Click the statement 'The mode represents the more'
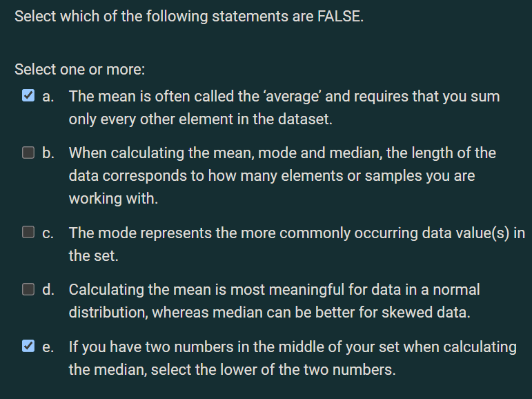This screenshot has height=399, width=532. coord(297,244)
